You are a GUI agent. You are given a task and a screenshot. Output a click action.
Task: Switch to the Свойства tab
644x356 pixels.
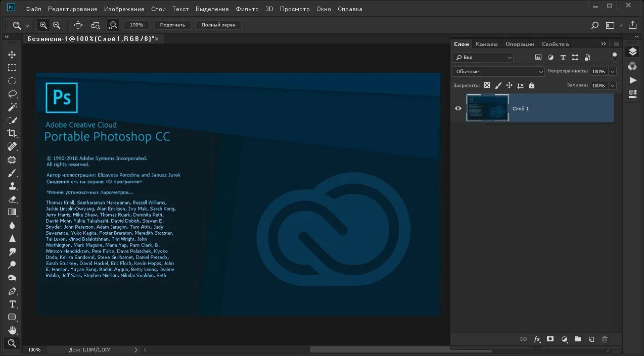(x=555, y=44)
